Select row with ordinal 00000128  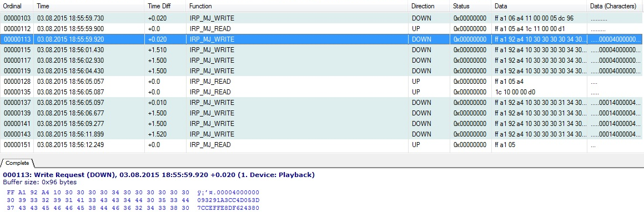pyautogui.click(x=322, y=82)
